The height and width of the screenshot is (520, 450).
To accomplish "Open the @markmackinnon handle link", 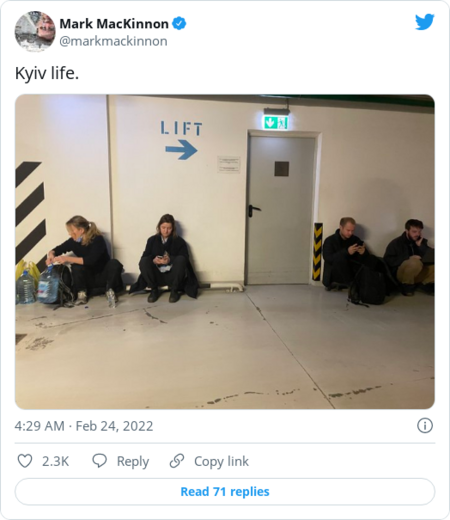I will [x=113, y=41].
